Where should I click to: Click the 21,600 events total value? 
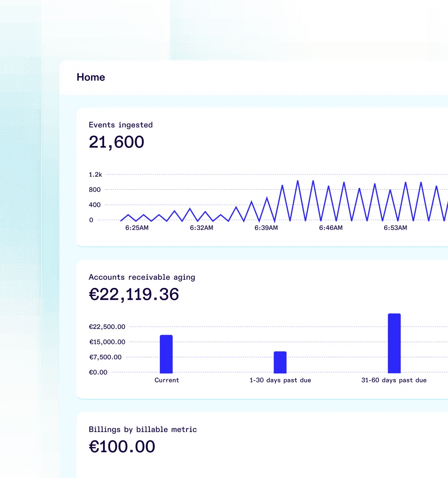tap(116, 142)
